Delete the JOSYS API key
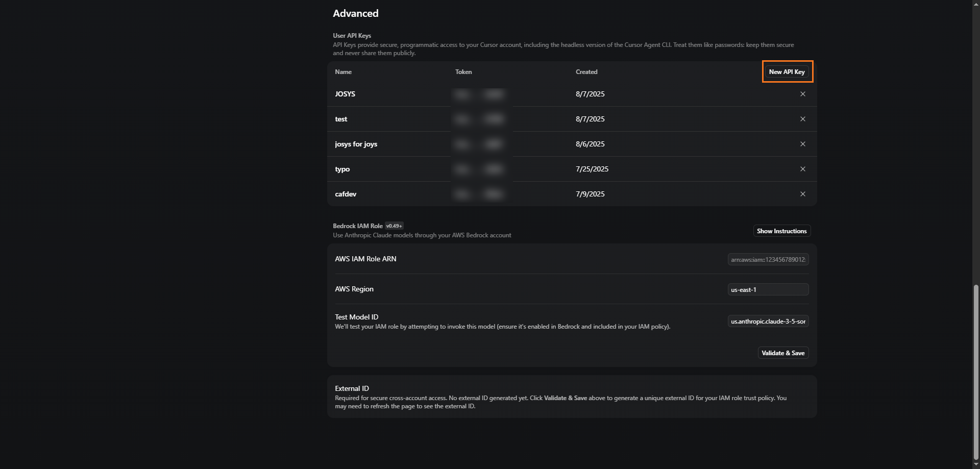 (802, 94)
